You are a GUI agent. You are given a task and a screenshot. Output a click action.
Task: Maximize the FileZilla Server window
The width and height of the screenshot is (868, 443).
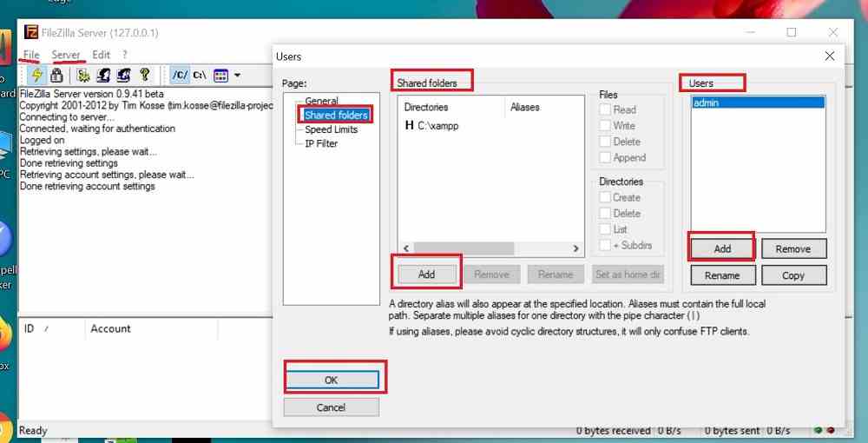[x=792, y=32]
